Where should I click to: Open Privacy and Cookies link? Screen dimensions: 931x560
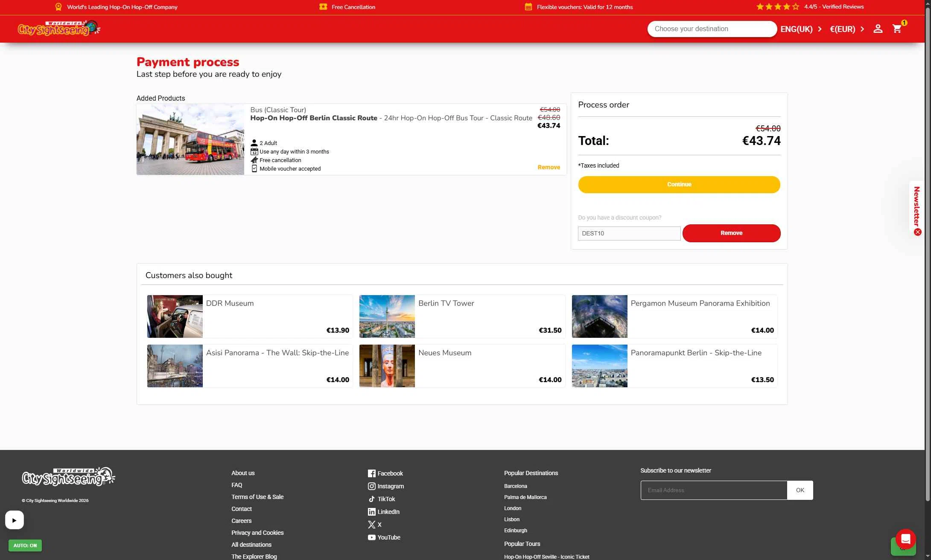point(257,533)
